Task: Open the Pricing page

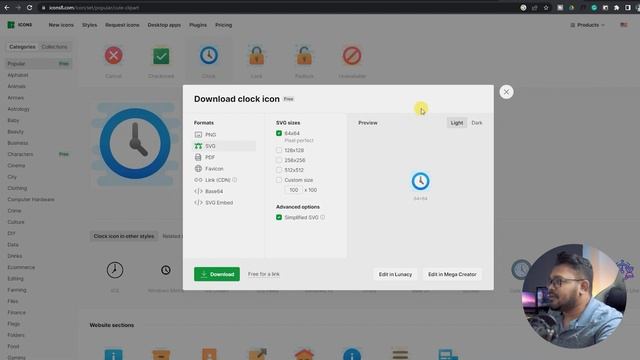Action: click(223, 25)
